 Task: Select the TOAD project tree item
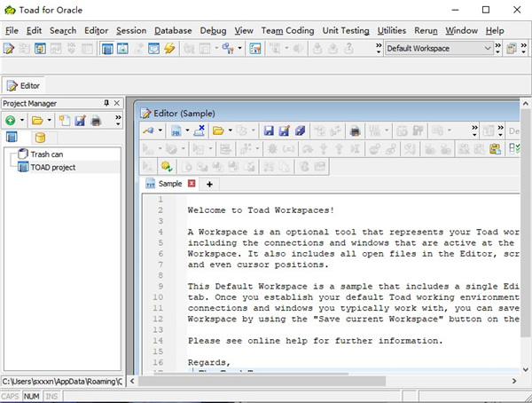click(52, 166)
